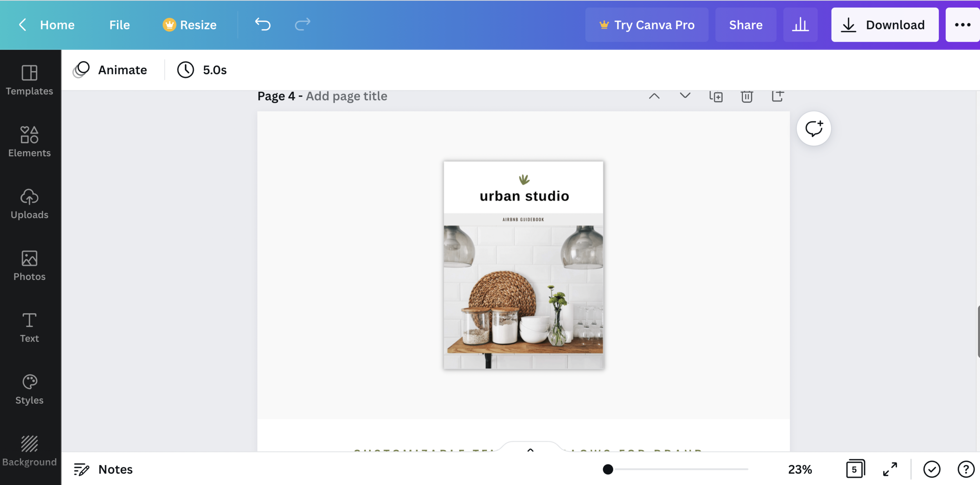Open the Elements panel
Viewport: 980px width, 485px height.
point(29,142)
